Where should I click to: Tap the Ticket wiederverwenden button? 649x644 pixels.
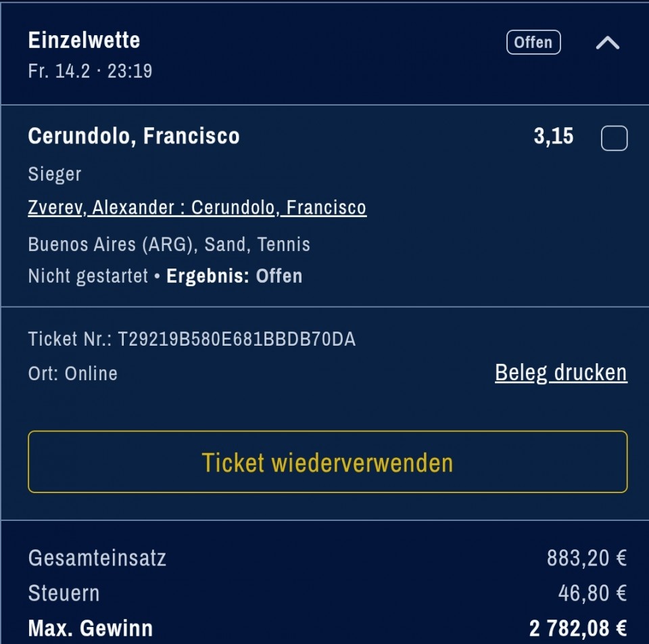328,462
